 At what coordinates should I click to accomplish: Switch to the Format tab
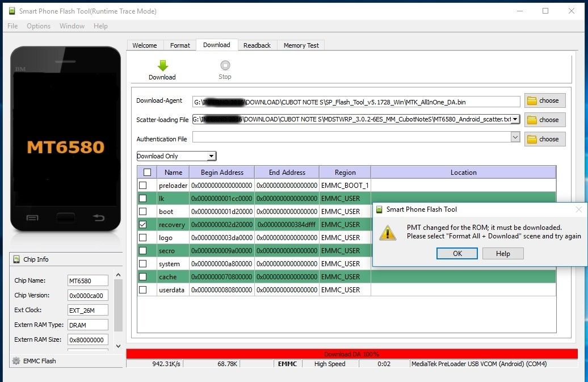click(180, 45)
